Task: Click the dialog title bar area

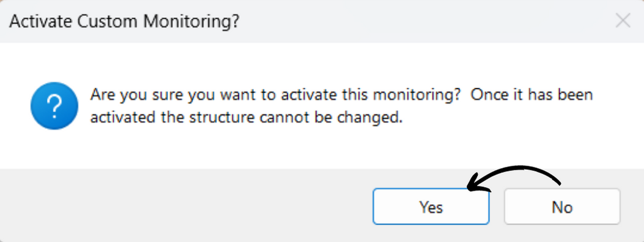Action: (322, 21)
